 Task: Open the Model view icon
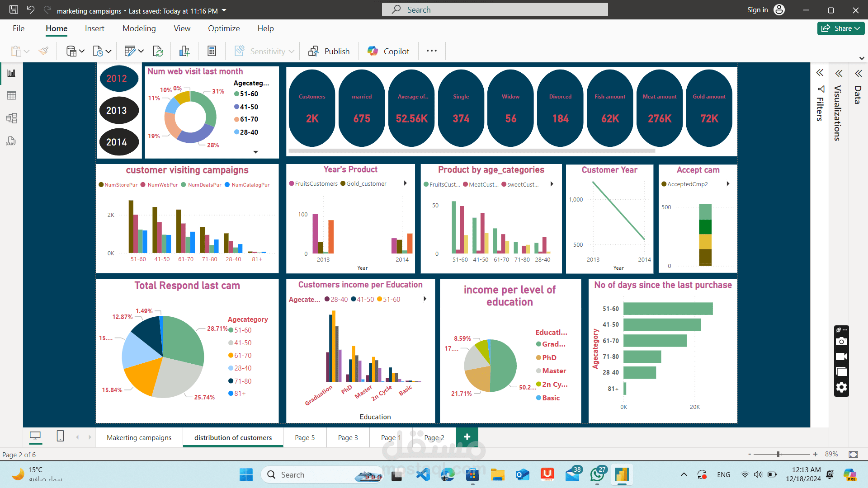point(11,118)
